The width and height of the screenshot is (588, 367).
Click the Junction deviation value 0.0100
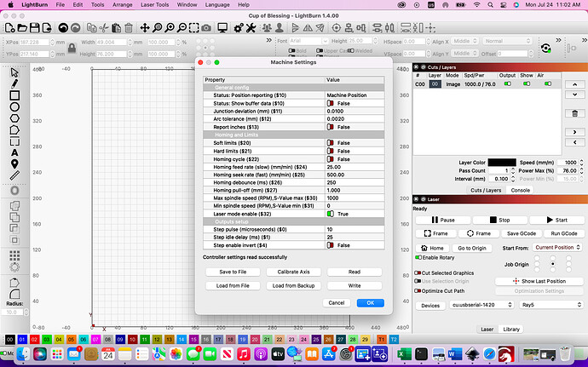[355, 112]
